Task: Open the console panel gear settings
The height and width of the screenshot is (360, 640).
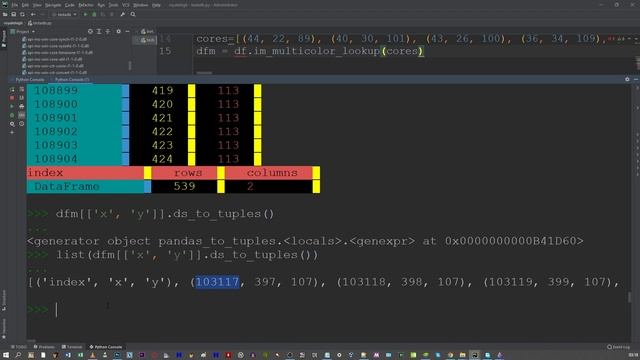Action: [x=627, y=79]
